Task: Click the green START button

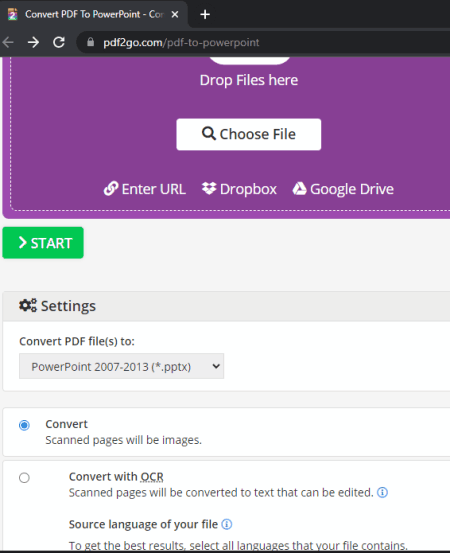Action: tap(43, 243)
